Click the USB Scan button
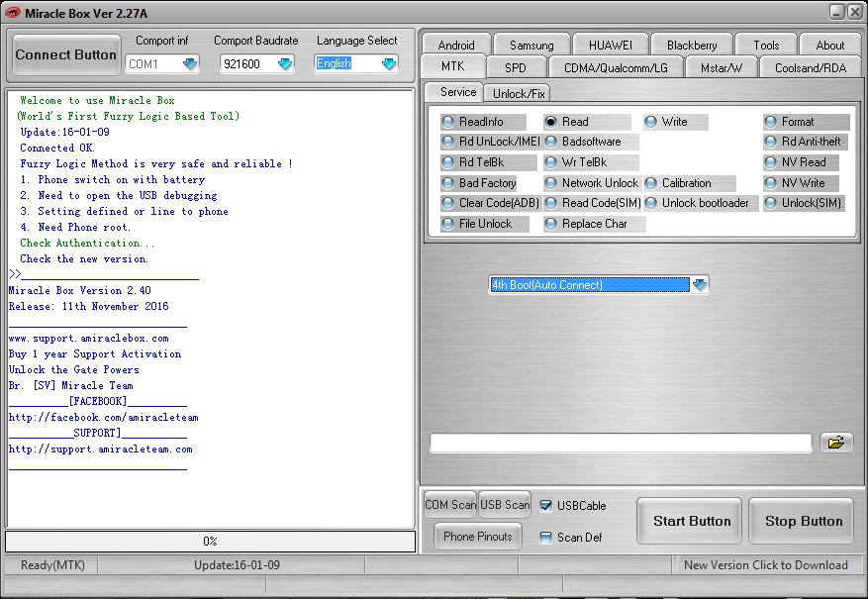Viewport: 868px width, 599px height. [505, 505]
